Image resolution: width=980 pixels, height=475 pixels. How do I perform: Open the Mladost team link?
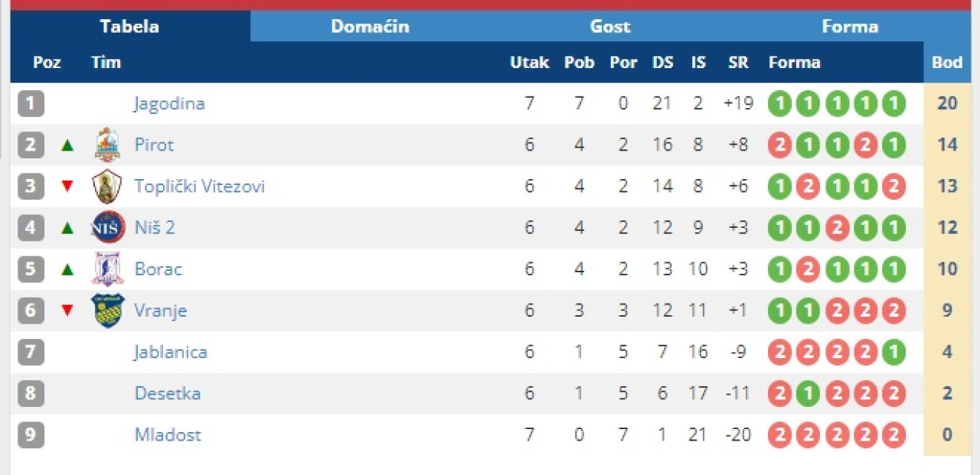tap(168, 434)
